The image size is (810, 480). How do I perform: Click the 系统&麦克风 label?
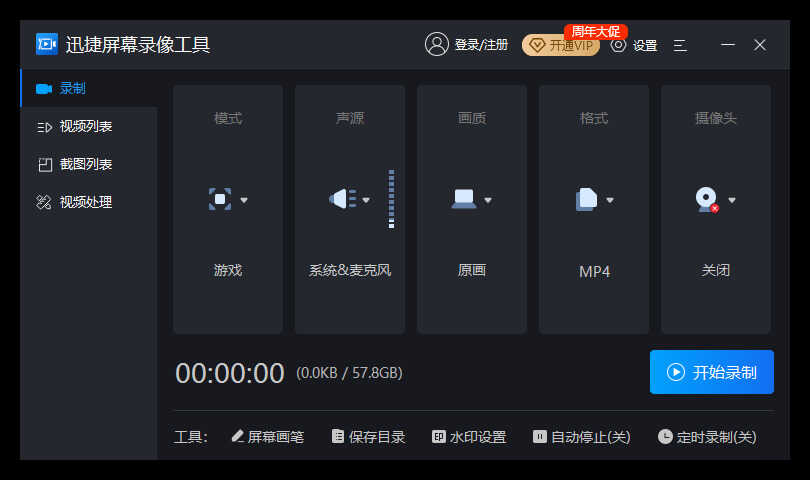[350, 270]
